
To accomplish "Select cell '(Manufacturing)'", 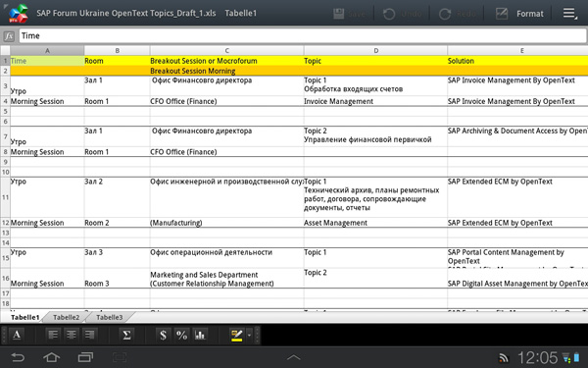I will point(227,223).
